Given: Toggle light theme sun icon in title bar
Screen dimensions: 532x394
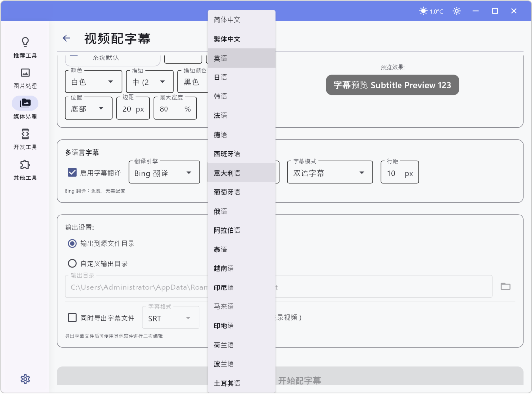Looking at the screenshot, I should (457, 11).
